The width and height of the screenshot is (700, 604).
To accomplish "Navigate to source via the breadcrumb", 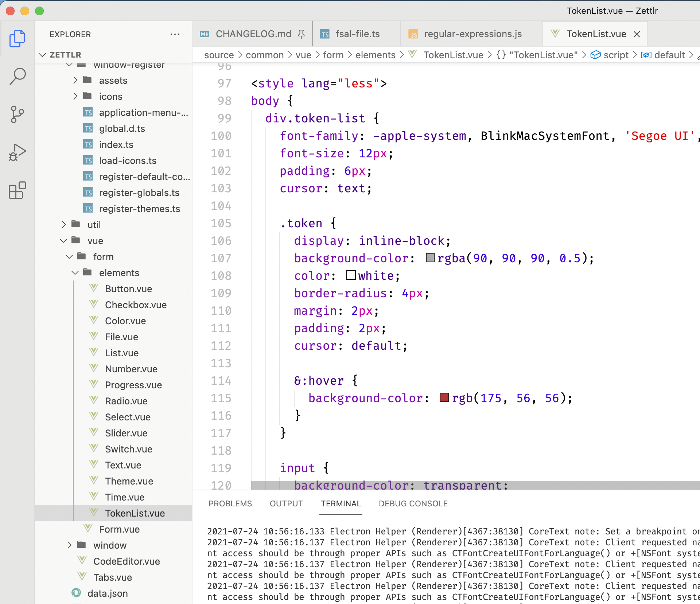I will 219,55.
